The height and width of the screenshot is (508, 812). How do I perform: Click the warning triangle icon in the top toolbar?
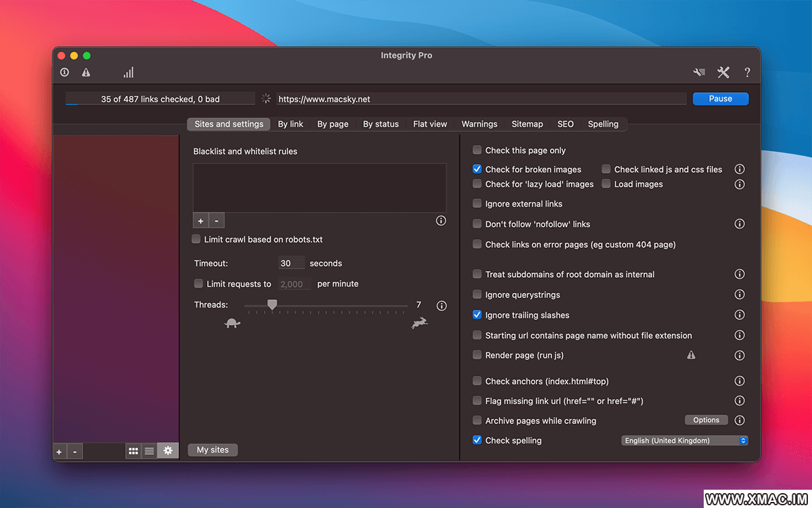tap(86, 72)
